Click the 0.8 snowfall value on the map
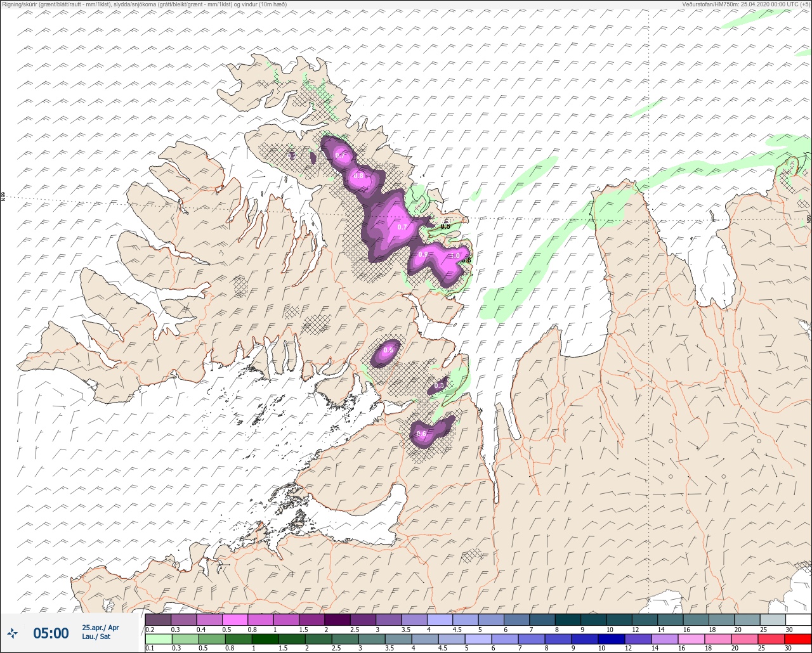This screenshot has width=812, height=653. [359, 176]
